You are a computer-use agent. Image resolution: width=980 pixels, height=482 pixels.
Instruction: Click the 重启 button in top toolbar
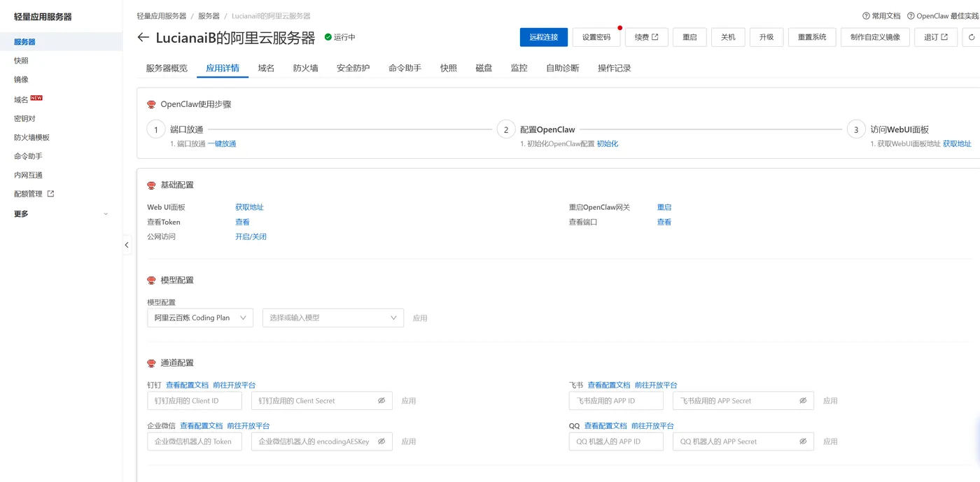(689, 37)
